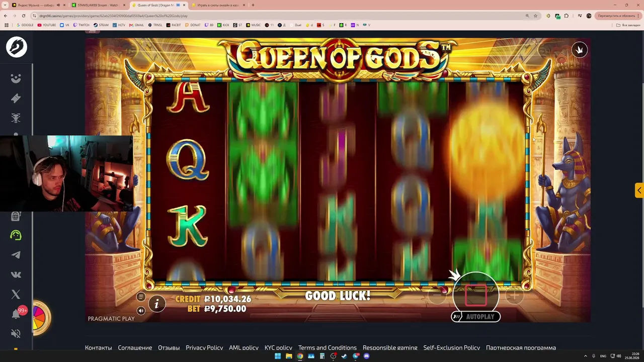Go back to the previous page
Viewport: 644px width, 362px height.
pyautogui.click(x=6, y=16)
